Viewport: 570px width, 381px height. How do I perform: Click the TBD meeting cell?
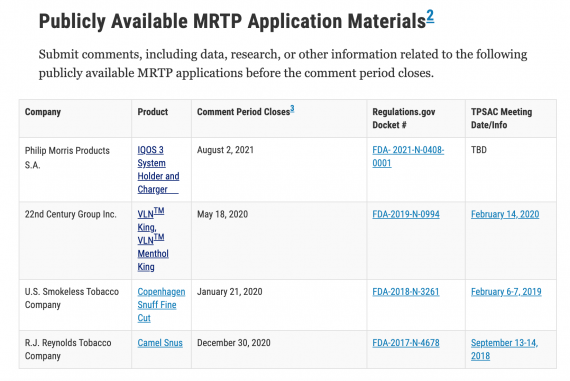(511, 170)
